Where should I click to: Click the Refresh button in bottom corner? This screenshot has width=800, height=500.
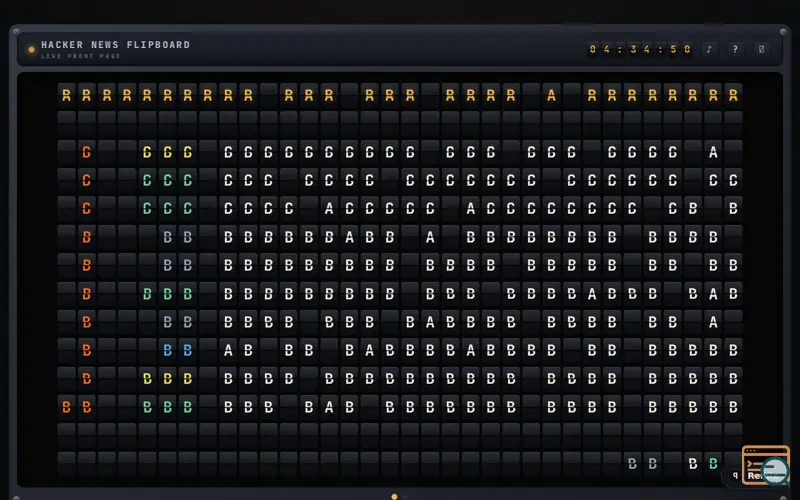click(758, 476)
